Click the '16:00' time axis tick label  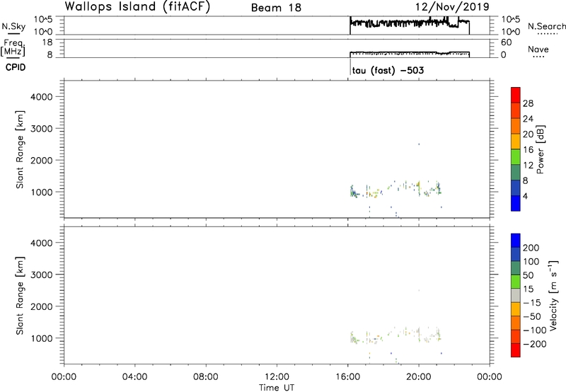pyautogui.click(x=347, y=377)
